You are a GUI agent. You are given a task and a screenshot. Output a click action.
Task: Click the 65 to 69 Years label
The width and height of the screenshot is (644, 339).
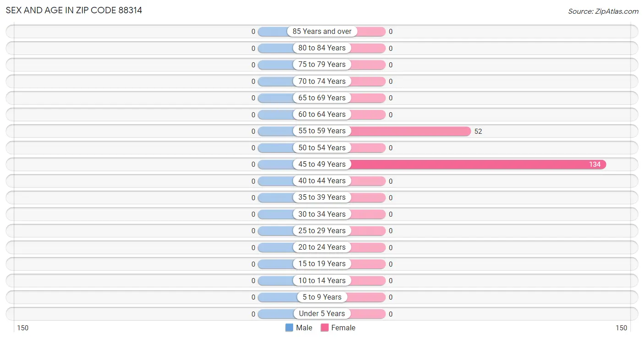tap(322, 98)
